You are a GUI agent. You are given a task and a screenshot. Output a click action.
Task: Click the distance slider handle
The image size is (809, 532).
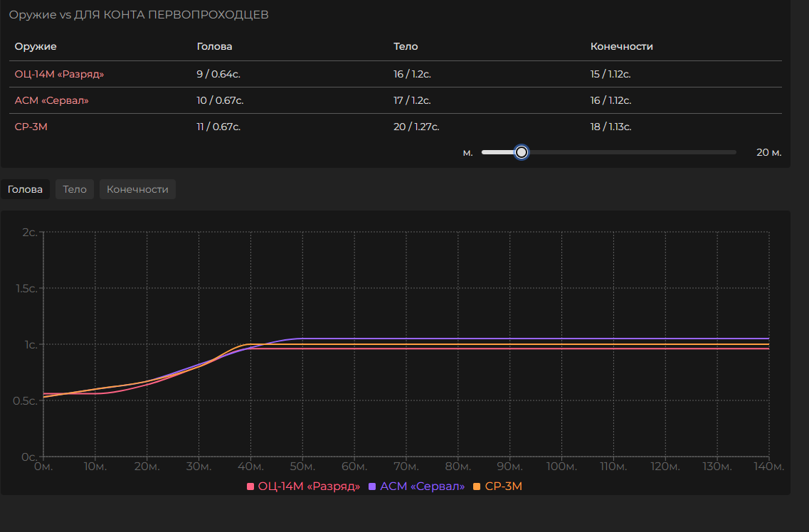pyautogui.click(x=522, y=152)
